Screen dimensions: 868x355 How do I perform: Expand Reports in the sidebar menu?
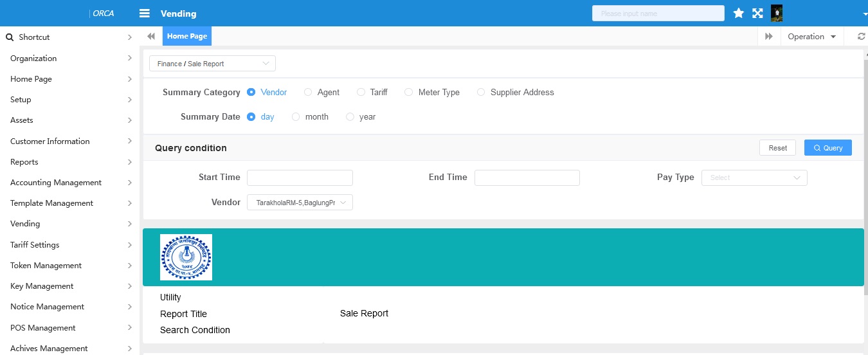coord(69,162)
